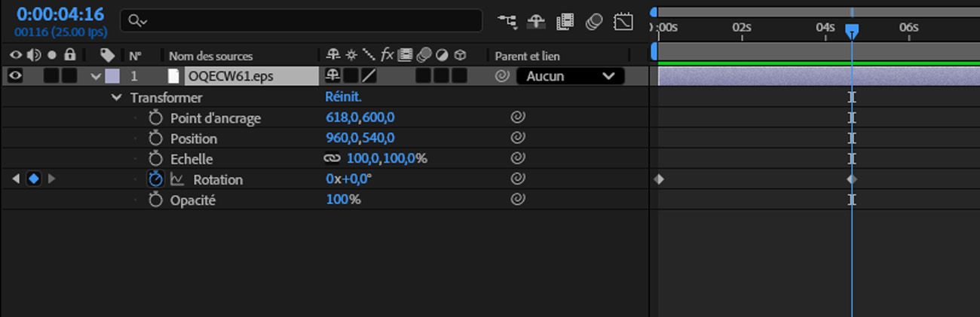Click the Nom des sources column header
This screenshot has height=317, width=980.
210,56
